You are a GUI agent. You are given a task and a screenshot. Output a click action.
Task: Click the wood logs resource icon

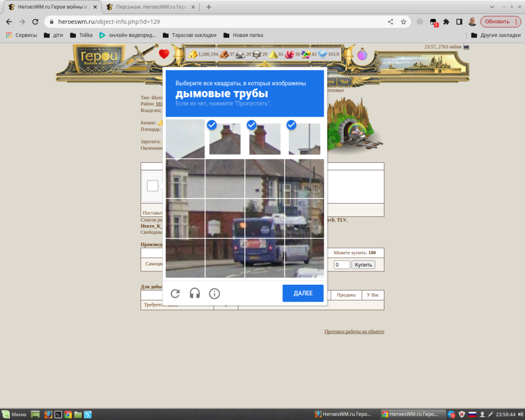(223, 54)
